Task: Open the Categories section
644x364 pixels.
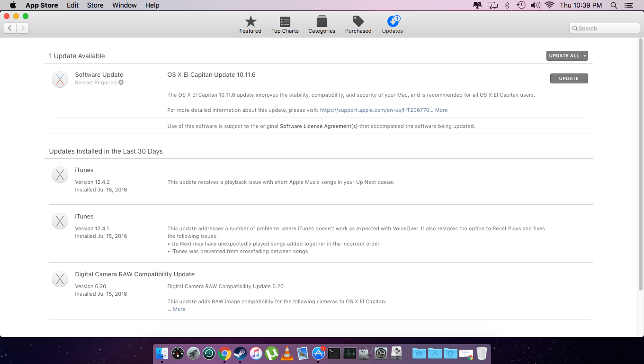Action: pos(322,25)
